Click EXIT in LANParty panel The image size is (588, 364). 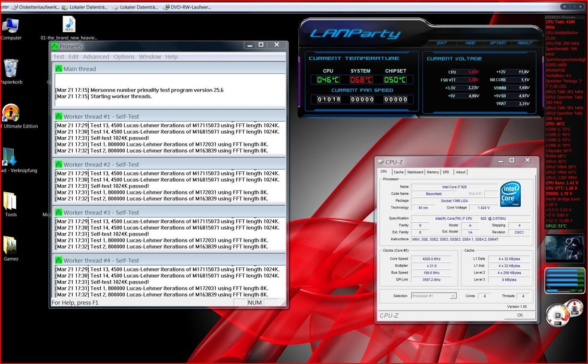[x=441, y=43]
